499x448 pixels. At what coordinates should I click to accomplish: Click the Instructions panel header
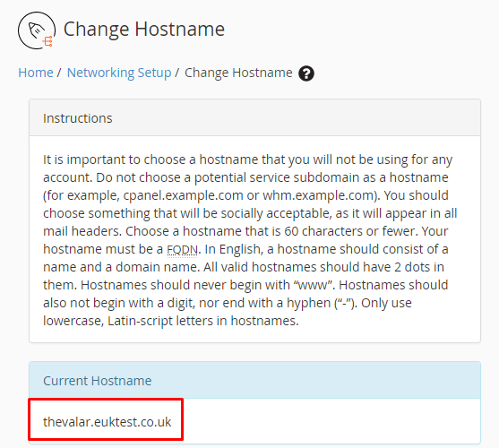254,117
